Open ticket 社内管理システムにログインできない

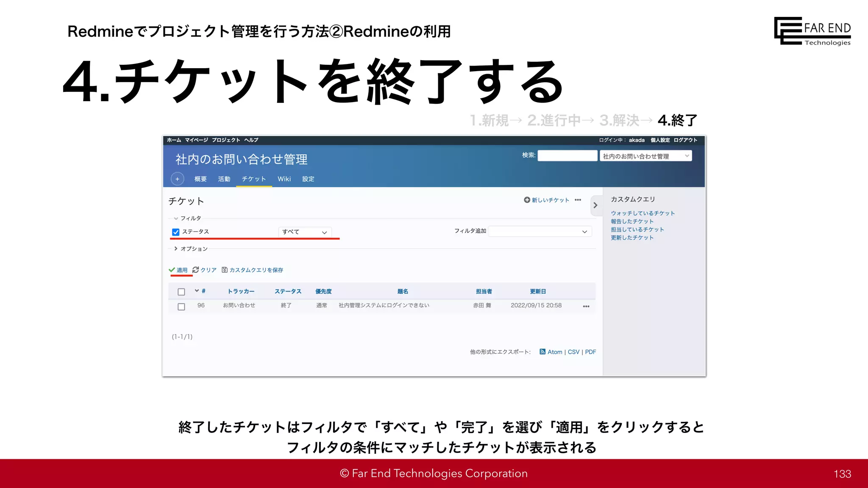click(x=384, y=305)
